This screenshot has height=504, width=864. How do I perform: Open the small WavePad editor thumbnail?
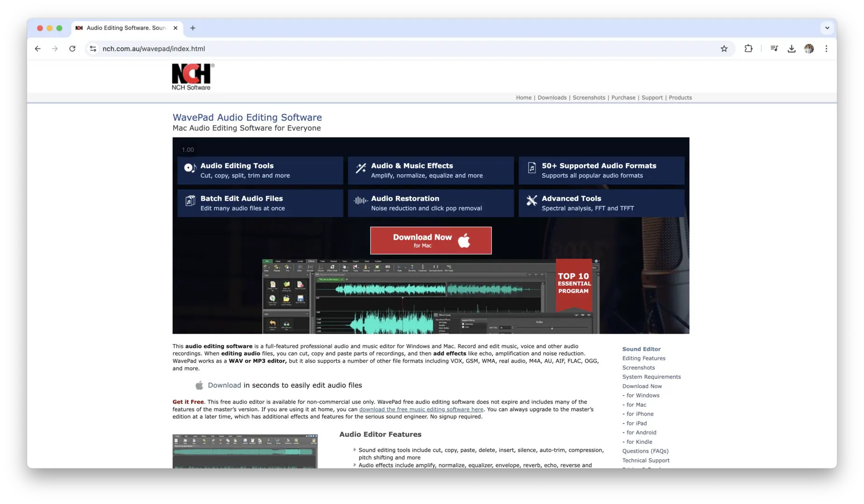[x=245, y=451]
